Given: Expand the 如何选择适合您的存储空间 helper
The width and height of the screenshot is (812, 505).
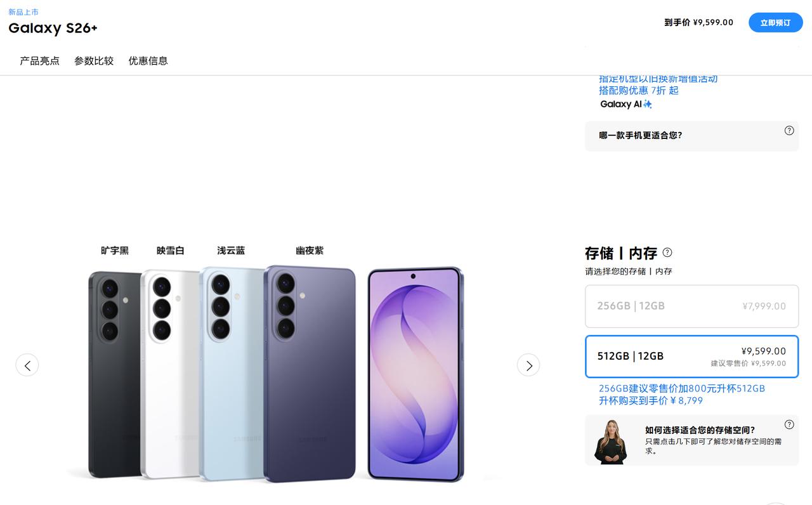Looking at the screenshot, I should coord(691,440).
